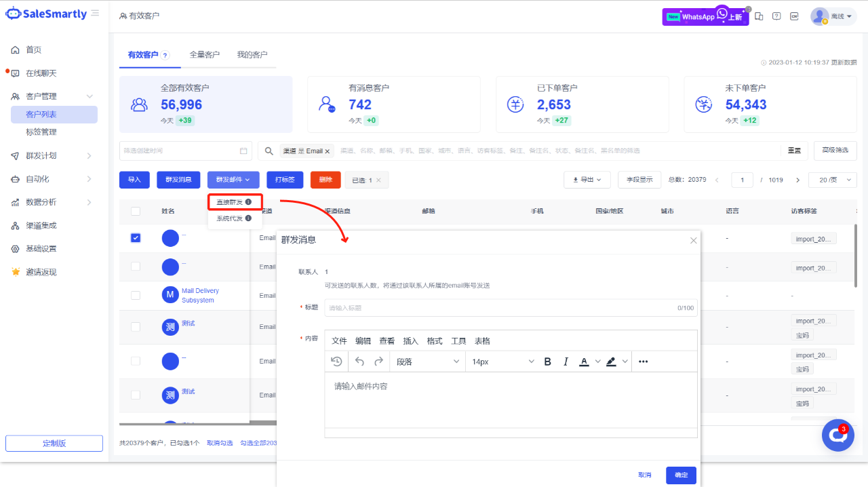This screenshot has width=868, height=487.
Task: Open the chat support bubble
Action: (x=837, y=435)
